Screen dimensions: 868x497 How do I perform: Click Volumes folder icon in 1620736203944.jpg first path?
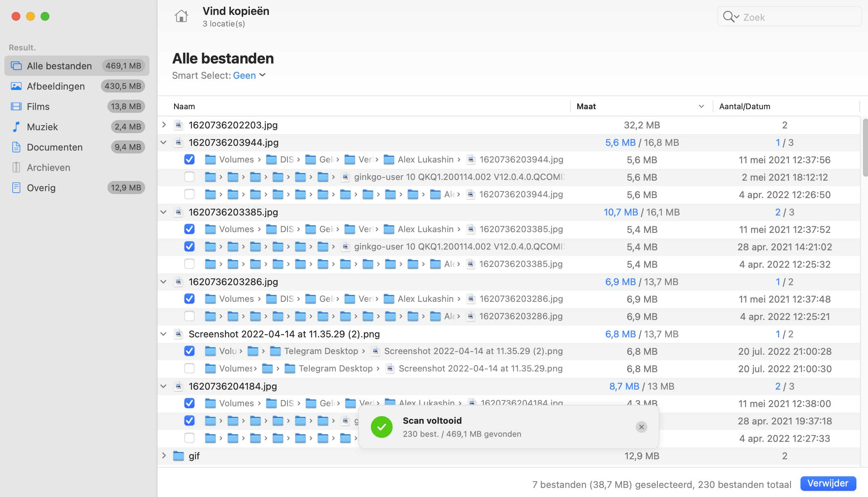[210, 160]
